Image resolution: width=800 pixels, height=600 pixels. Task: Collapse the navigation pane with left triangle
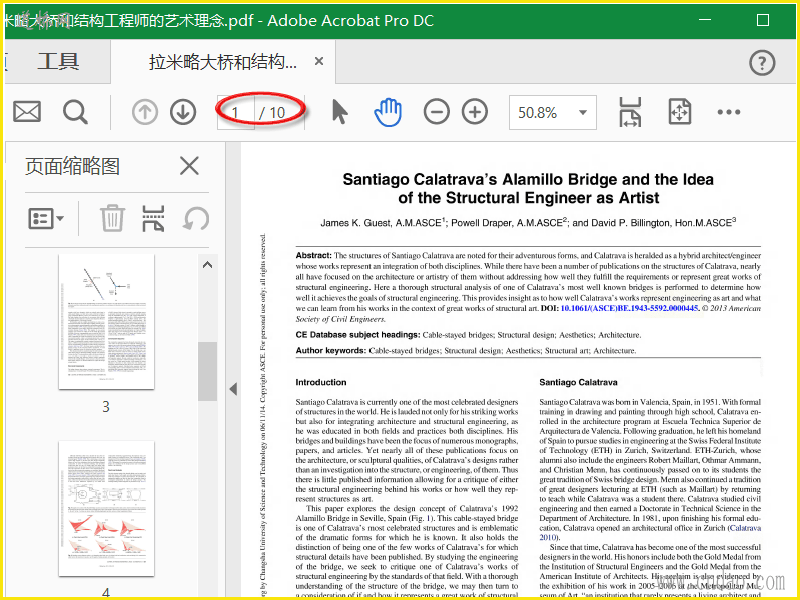(x=233, y=389)
